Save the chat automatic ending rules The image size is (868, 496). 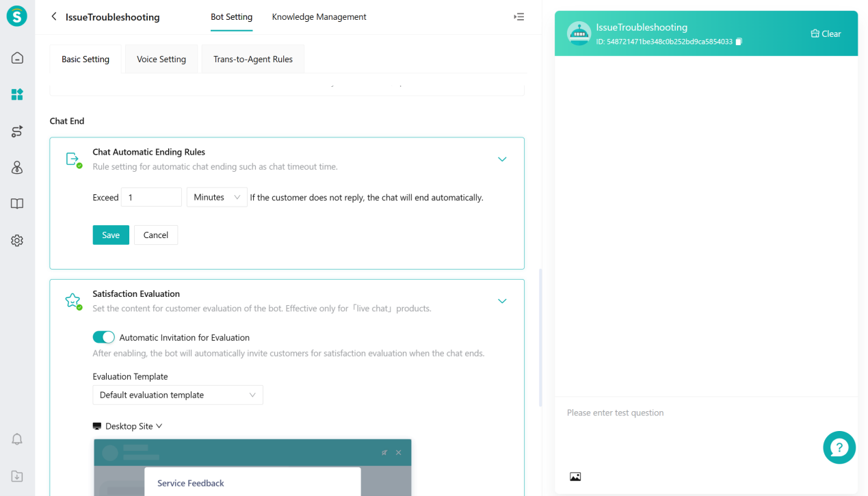[111, 235]
